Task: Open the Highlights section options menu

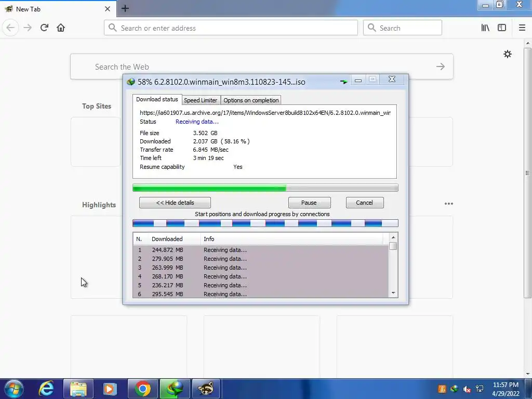Action: tap(448, 204)
